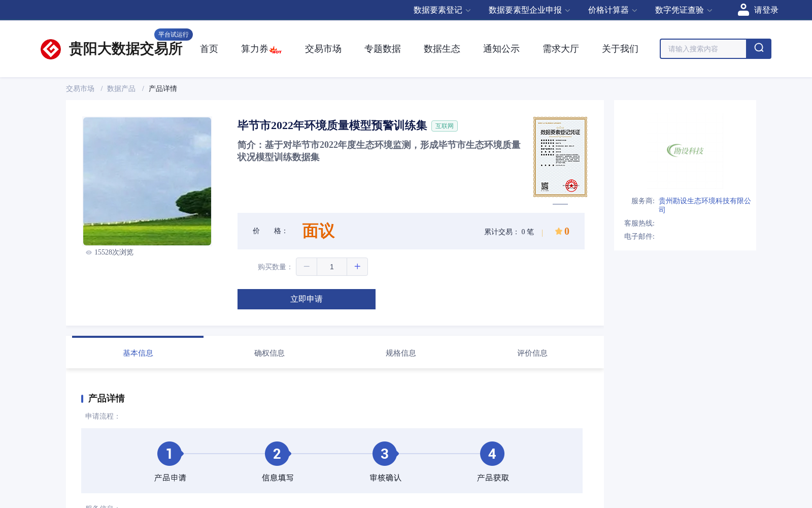Click the 面议 price text
The image size is (812, 508).
319,231
